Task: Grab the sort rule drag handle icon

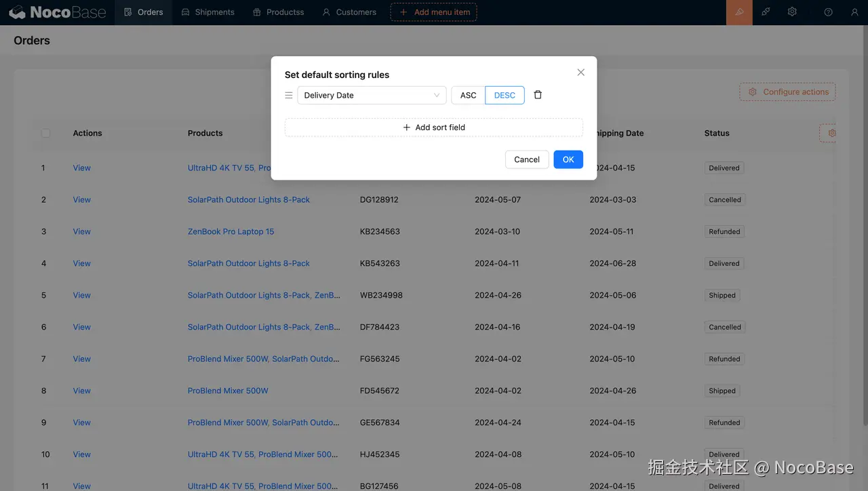Action: (x=289, y=95)
